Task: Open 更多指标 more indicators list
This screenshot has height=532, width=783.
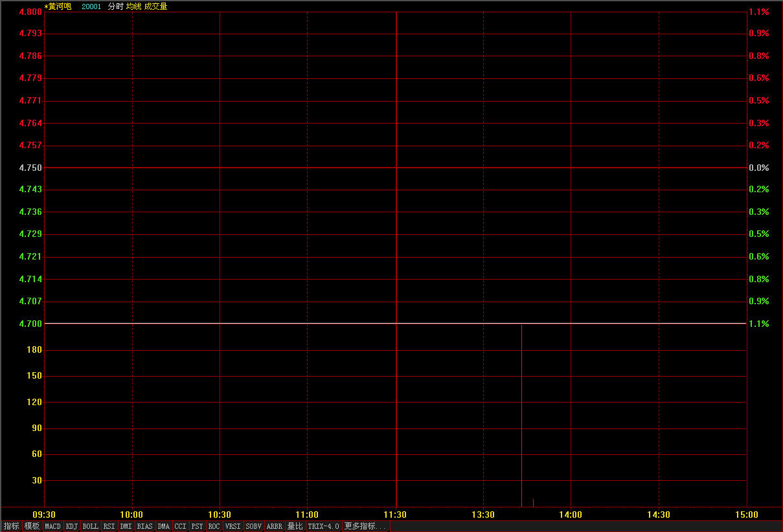Action: (x=366, y=526)
